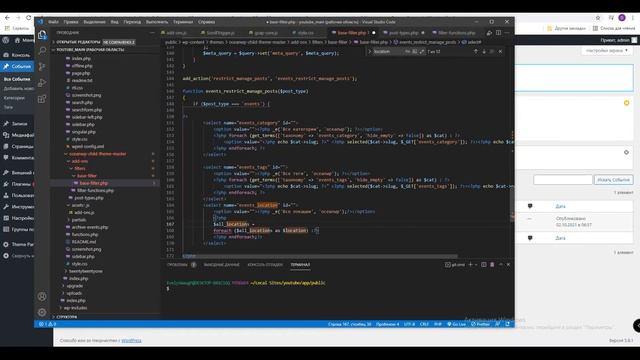
Task: Click the errors and warnings status indicator
Action: [x=47, y=324]
